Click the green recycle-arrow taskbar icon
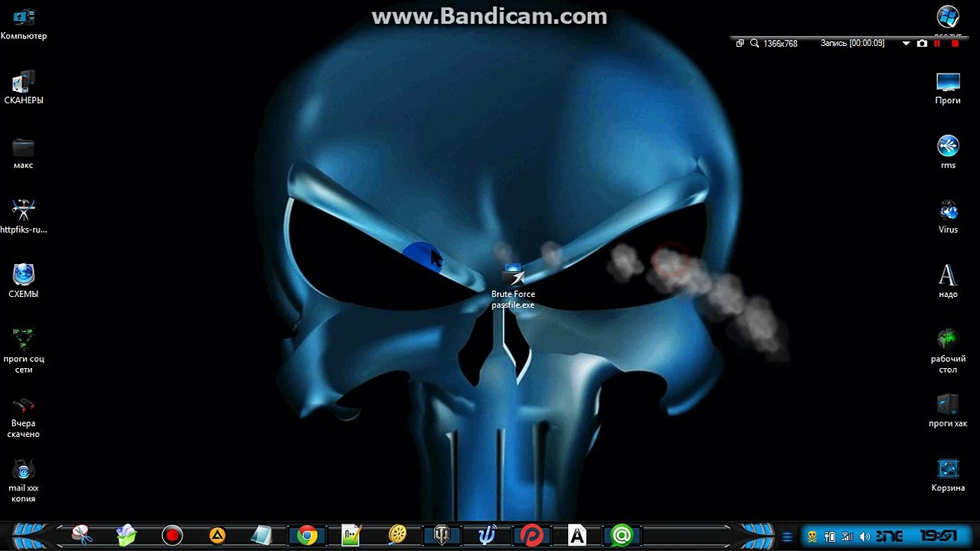Image resolution: width=980 pixels, height=551 pixels. pyautogui.click(x=126, y=535)
